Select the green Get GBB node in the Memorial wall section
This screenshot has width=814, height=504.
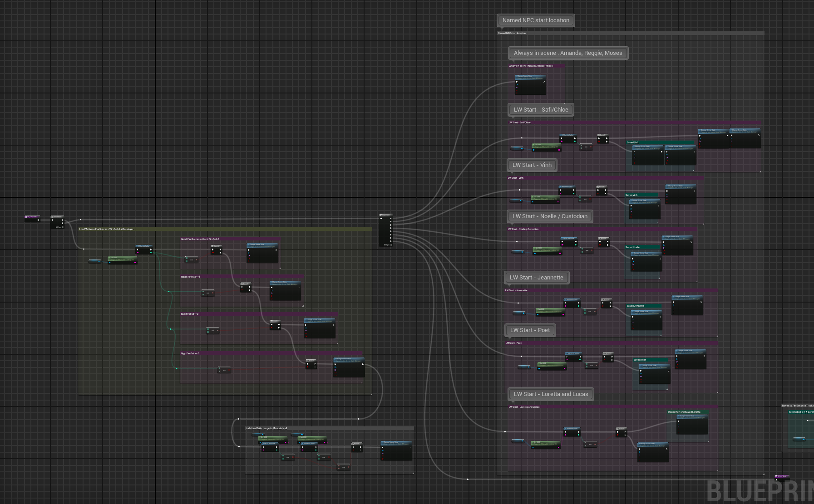click(x=273, y=439)
